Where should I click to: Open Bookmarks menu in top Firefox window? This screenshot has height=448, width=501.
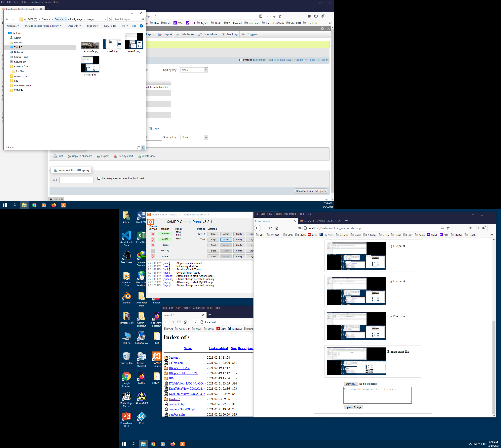click(x=36, y=2)
